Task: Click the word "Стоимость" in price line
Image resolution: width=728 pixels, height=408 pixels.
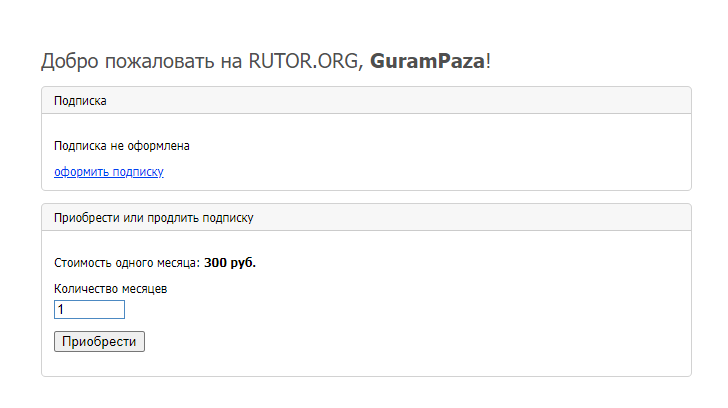Action: click(x=85, y=264)
